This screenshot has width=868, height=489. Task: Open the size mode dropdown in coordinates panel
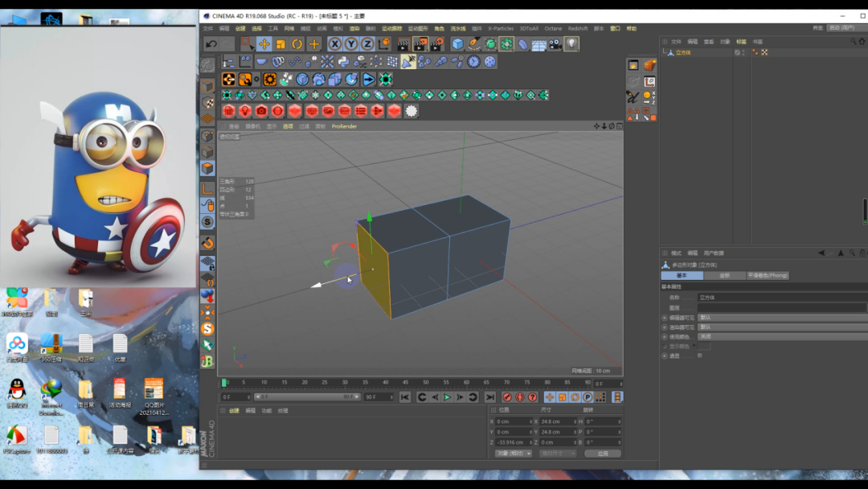(x=558, y=454)
